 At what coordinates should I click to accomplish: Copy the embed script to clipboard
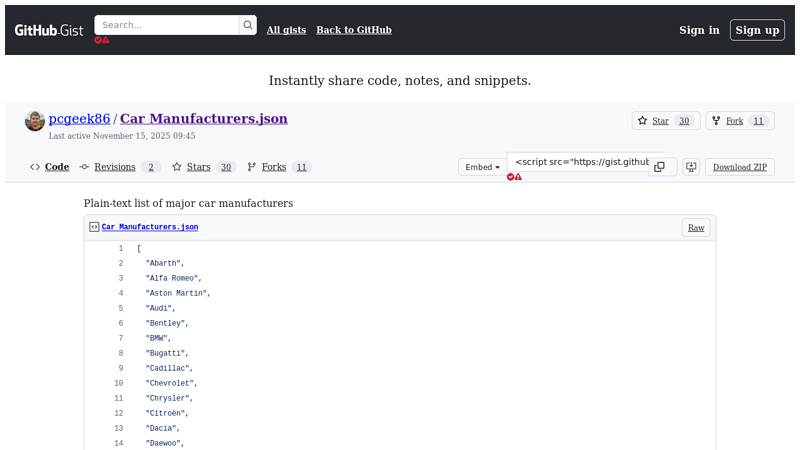coord(659,167)
